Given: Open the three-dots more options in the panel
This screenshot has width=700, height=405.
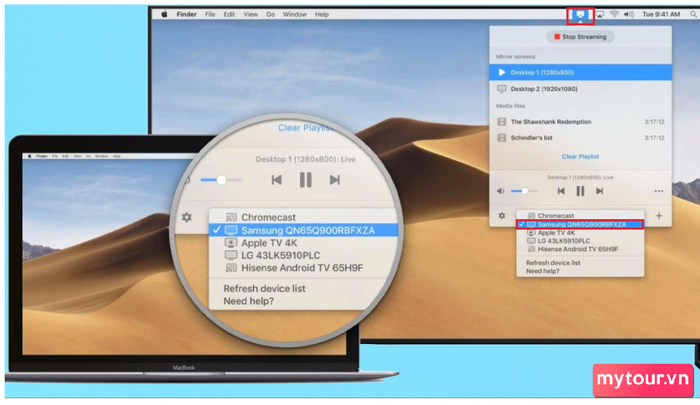Looking at the screenshot, I should click(x=658, y=191).
